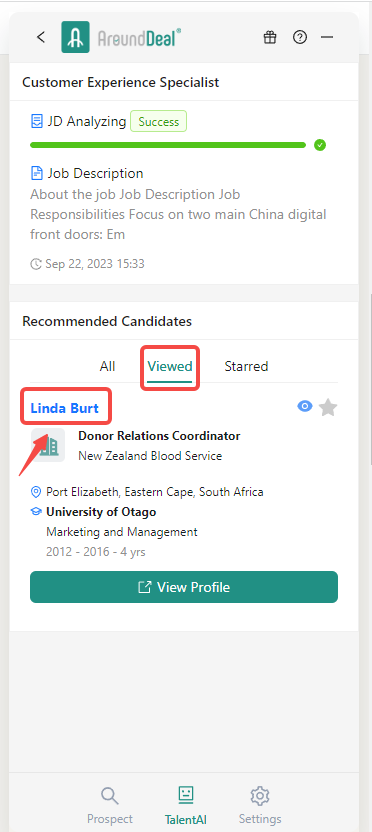Click the Success status badge
The image size is (372, 832).
pyautogui.click(x=159, y=122)
